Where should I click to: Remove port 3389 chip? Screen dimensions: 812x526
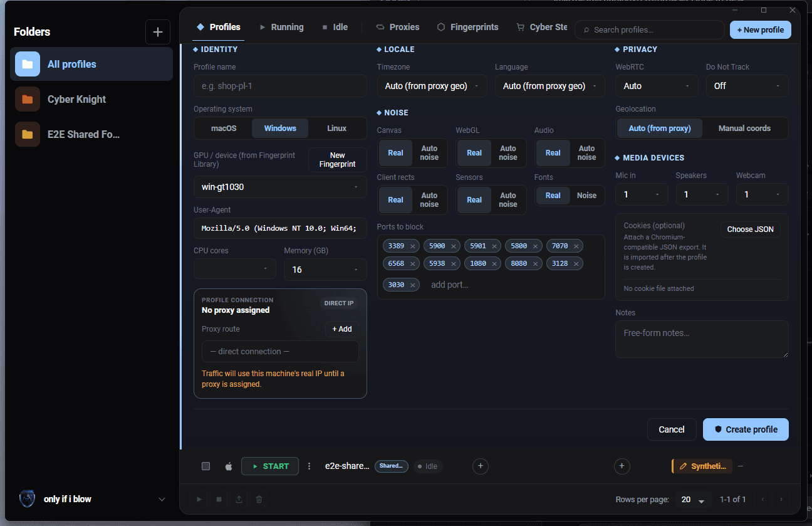tap(412, 246)
